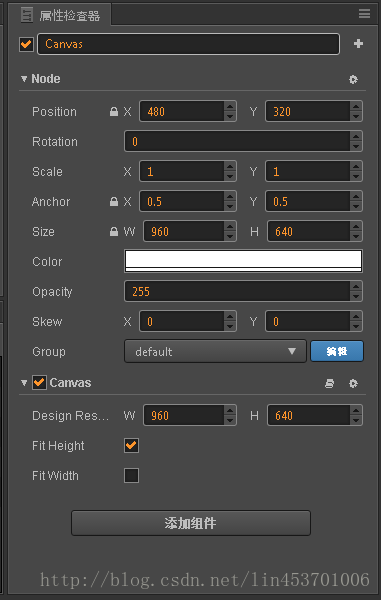Collapse the Node section triangle
The image size is (381, 600).
coord(24,79)
